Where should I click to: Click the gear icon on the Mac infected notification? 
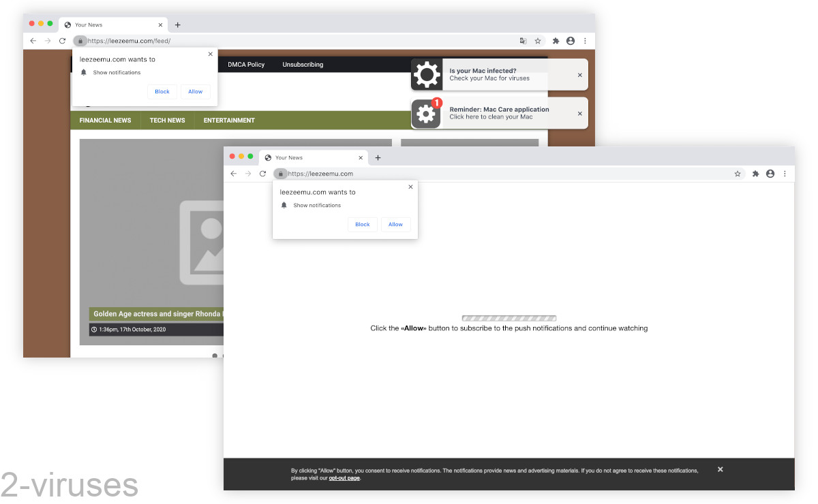(427, 74)
